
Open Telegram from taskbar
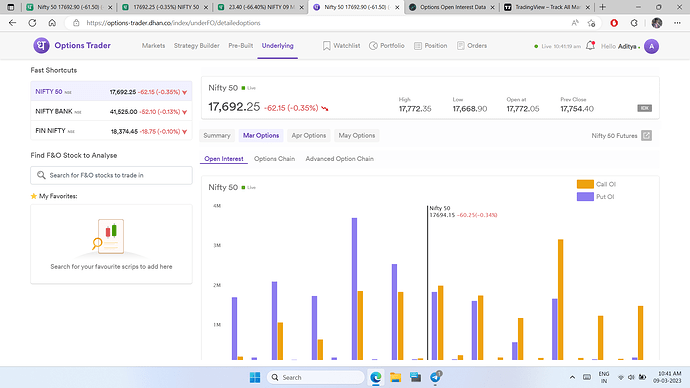point(435,377)
